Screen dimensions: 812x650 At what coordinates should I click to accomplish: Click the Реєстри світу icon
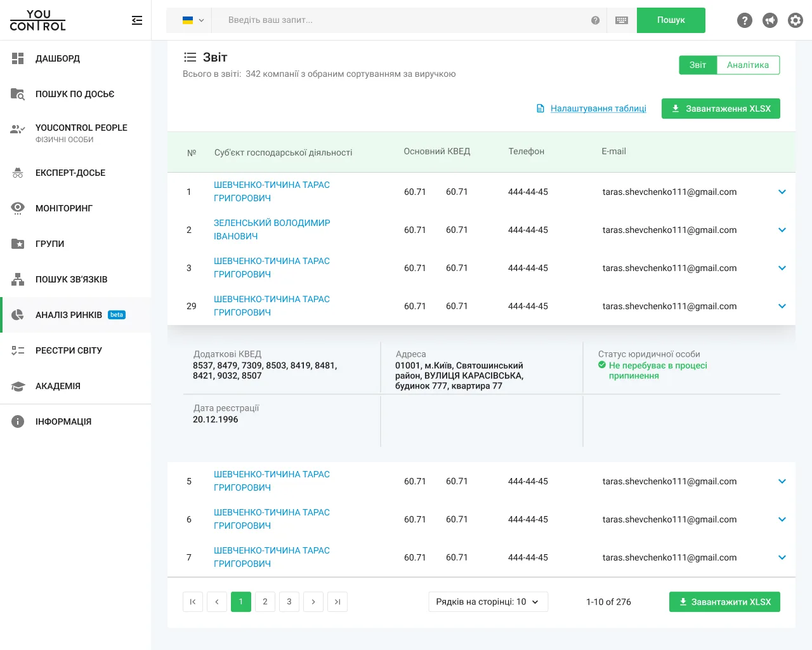(x=18, y=350)
